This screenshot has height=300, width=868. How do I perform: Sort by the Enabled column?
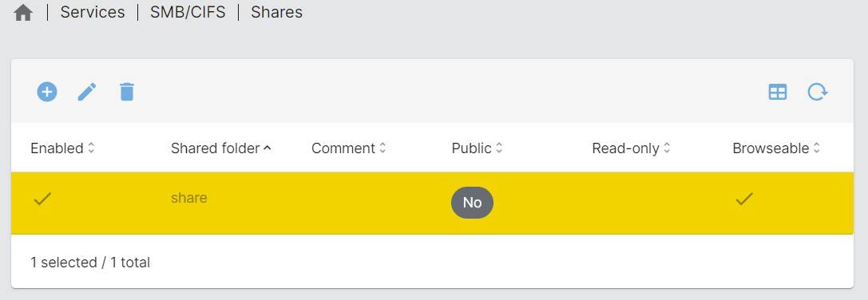pos(62,148)
